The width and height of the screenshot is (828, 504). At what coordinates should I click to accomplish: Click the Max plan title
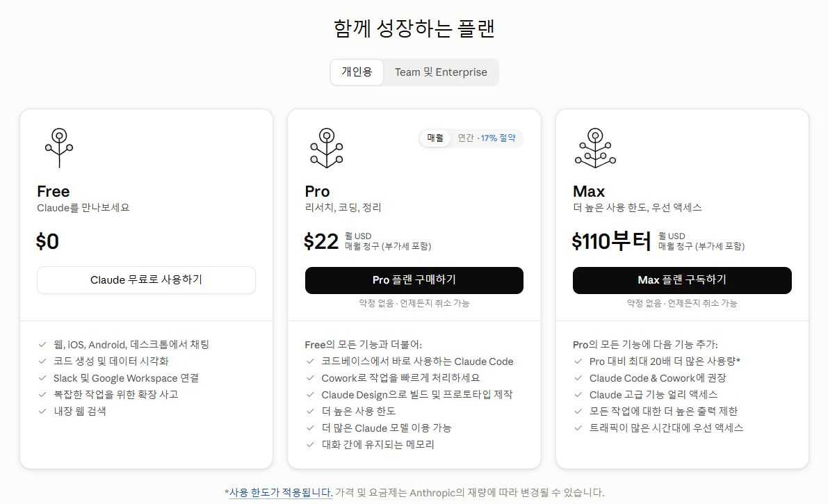point(589,191)
